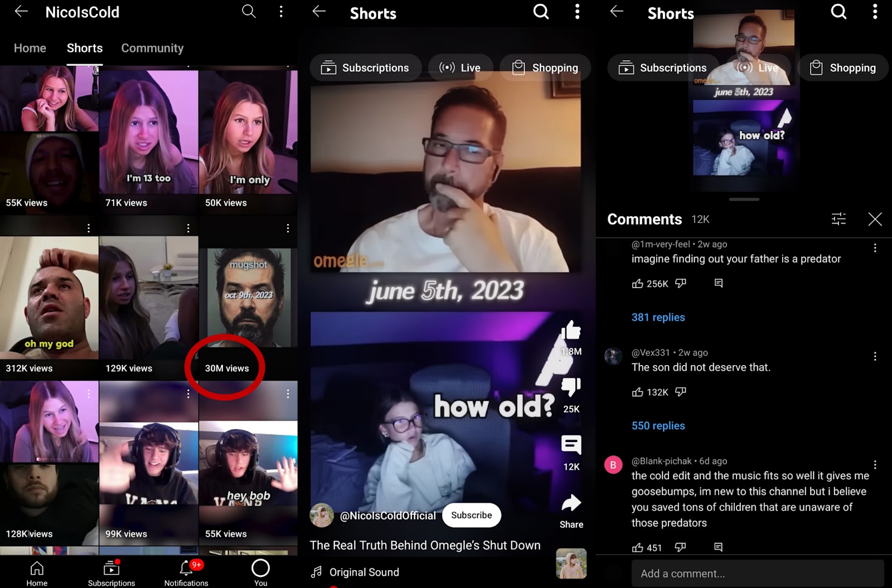
Task: Tap the sound thumbnail at bottom right of short
Action: 571,563
